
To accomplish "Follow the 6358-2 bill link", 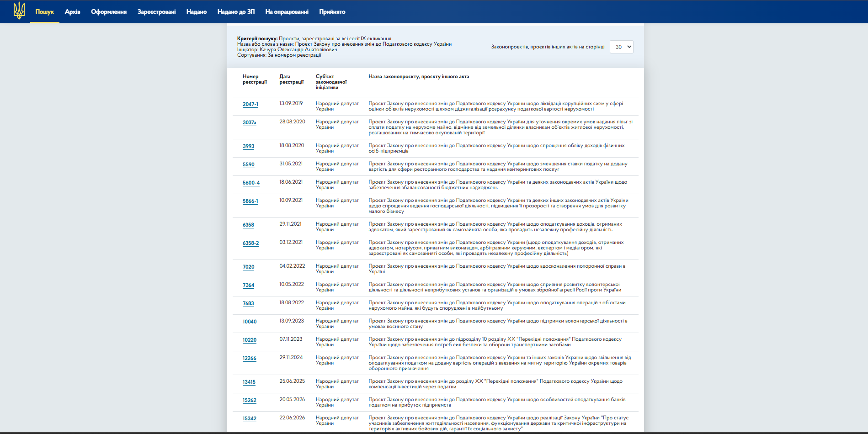I will pos(250,243).
